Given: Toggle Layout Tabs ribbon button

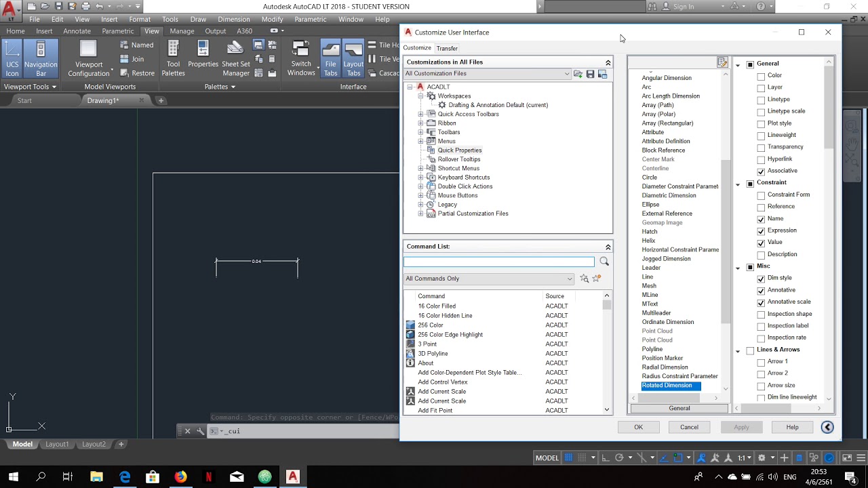Looking at the screenshot, I should pos(353,59).
